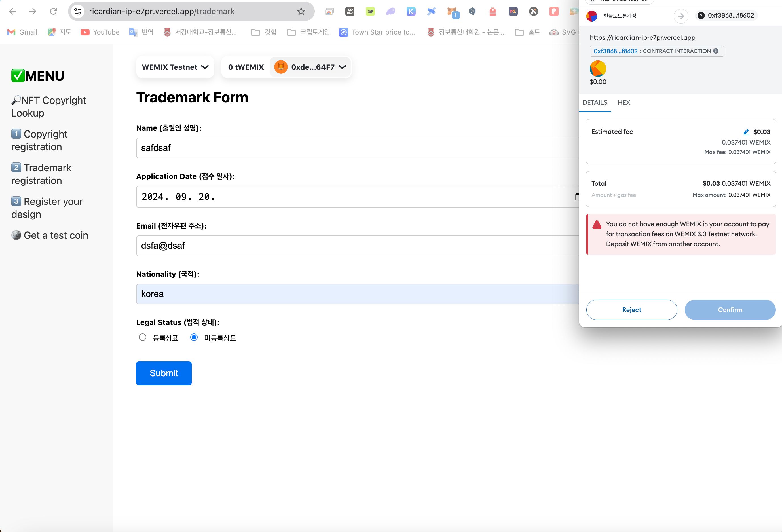Screen dimensions: 782x532
Task: Click the blue Submit button
Action: (164, 373)
